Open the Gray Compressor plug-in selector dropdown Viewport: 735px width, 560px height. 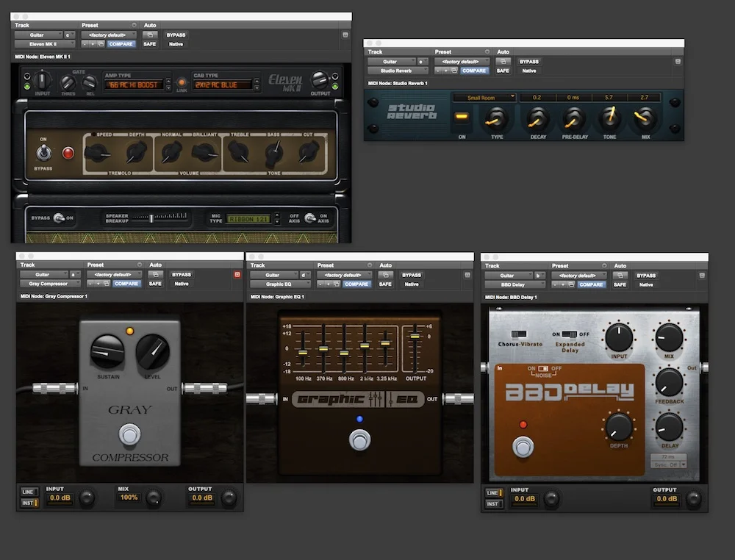(x=50, y=284)
